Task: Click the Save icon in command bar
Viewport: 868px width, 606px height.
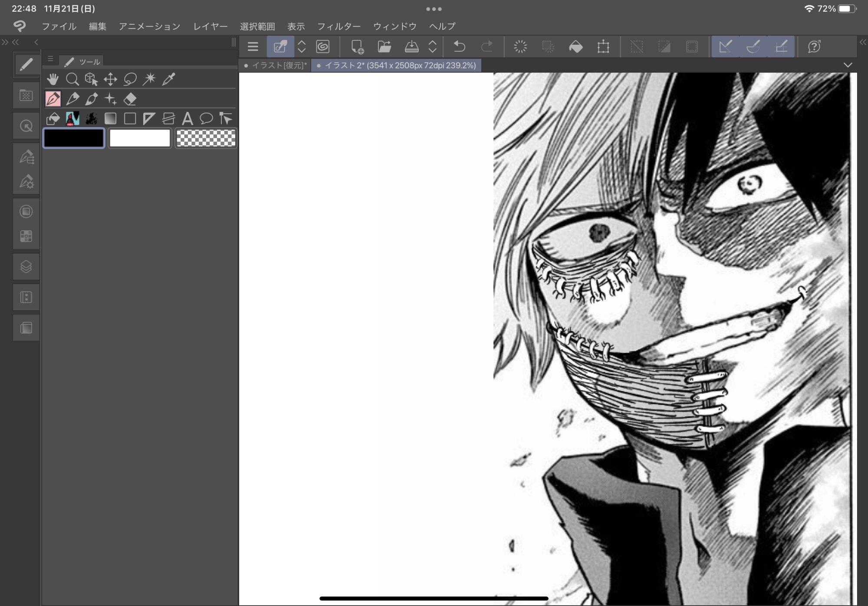Action: [x=411, y=46]
